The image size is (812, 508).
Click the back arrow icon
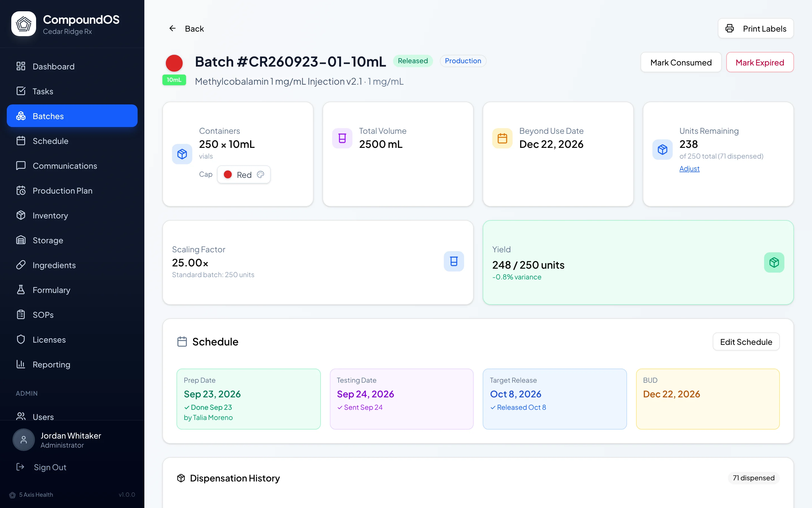click(x=173, y=29)
